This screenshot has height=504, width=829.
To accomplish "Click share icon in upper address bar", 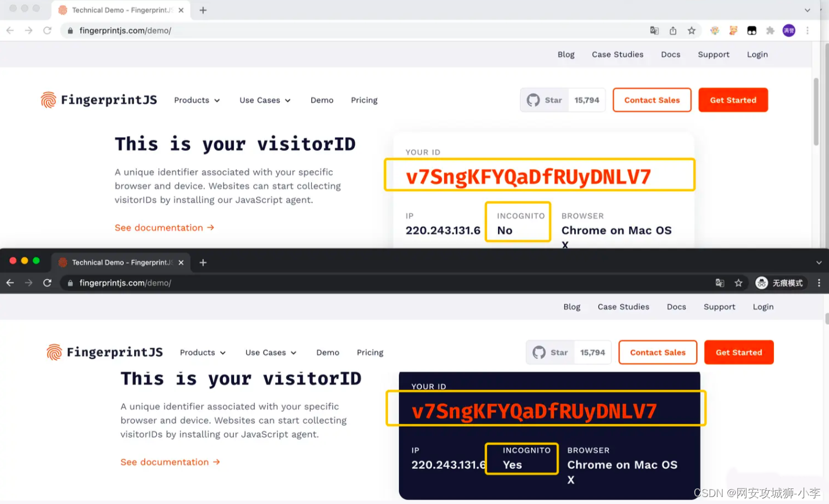I will click(673, 31).
